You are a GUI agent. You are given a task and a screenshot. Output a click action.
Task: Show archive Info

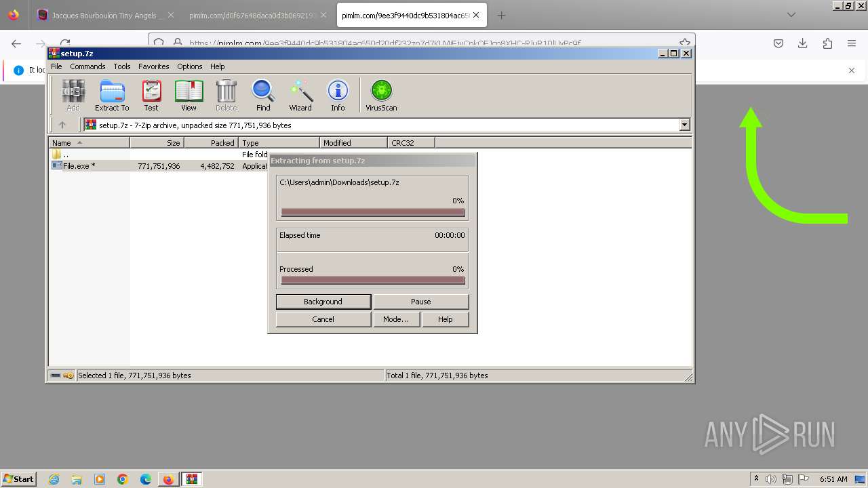click(338, 95)
